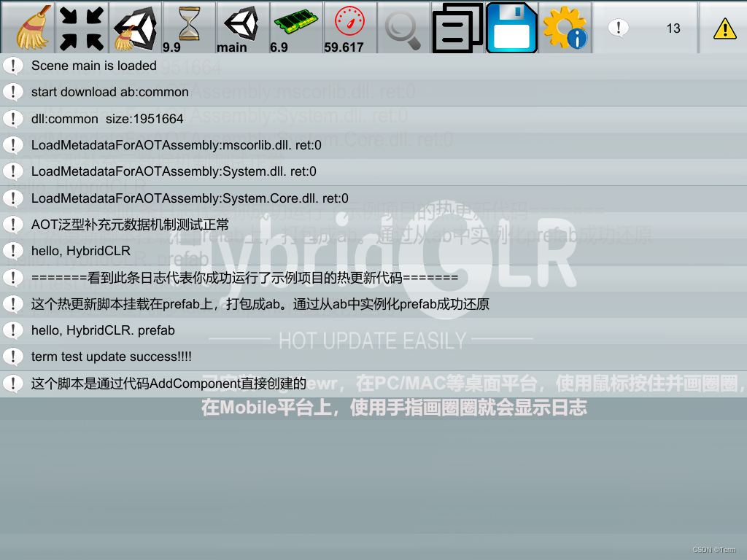Select log 'AOT泛型补充元数据机制测试正常'
Screen dimensions: 747x560
pos(373,225)
